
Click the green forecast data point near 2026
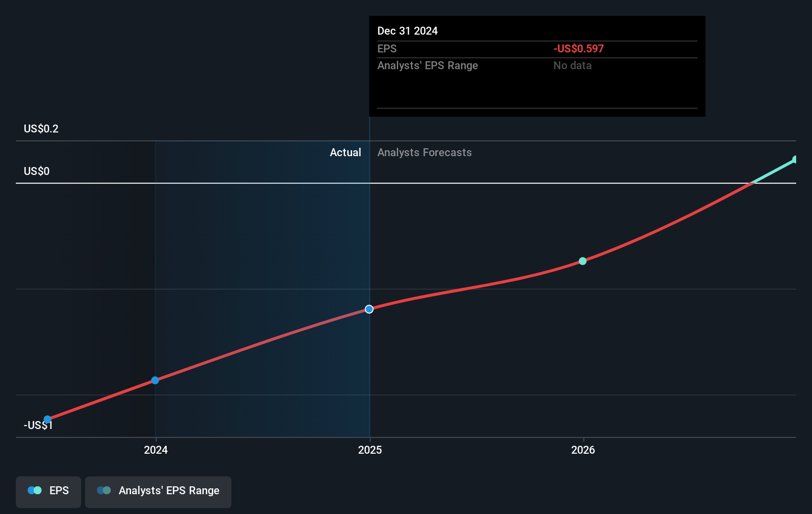(583, 261)
